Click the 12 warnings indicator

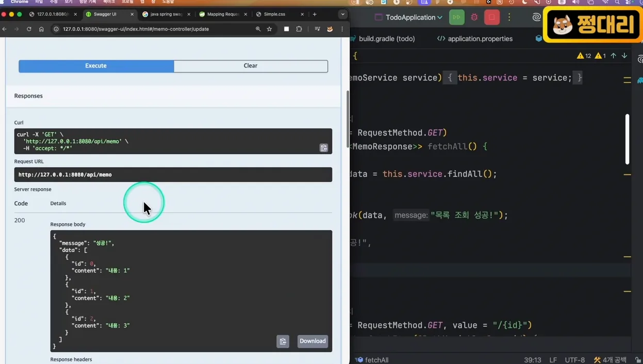point(584,56)
